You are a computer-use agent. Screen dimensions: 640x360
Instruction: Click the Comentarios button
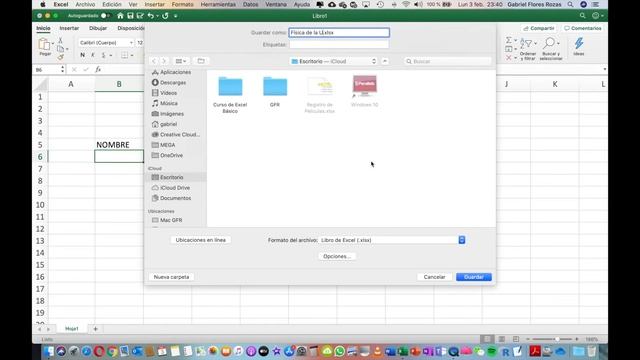tap(582, 28)
